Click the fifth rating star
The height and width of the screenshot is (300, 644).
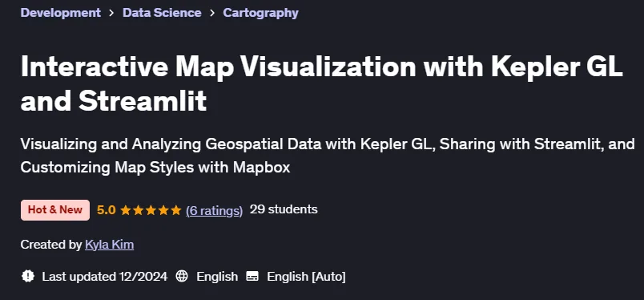pyautogui.click(x=176, y=210)
